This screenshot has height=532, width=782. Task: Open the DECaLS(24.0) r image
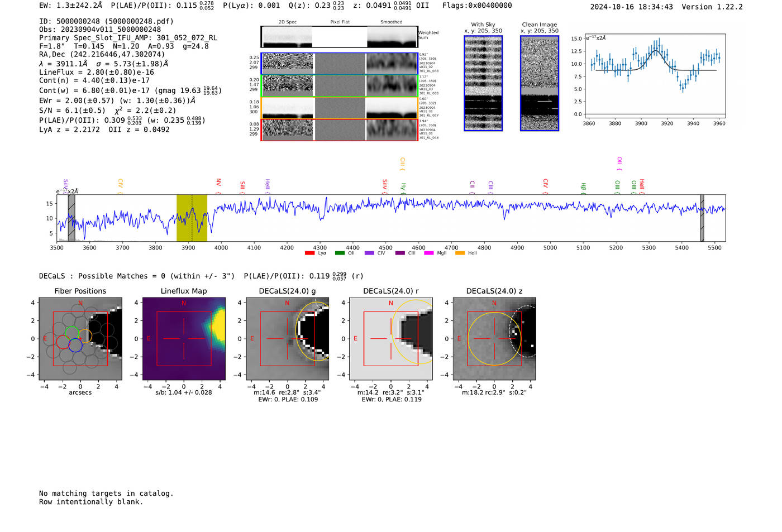coord(390,339)
